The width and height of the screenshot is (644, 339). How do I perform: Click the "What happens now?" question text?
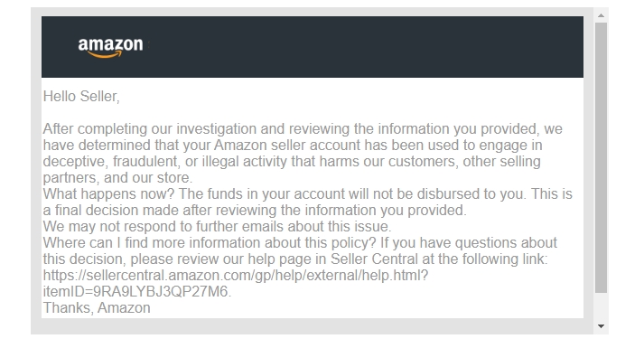[x=109, y=194]
